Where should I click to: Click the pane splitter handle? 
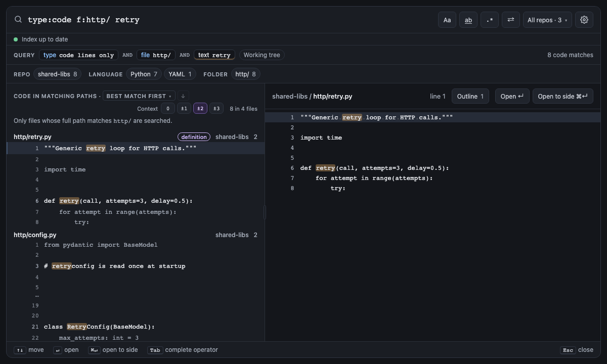click(265, 213)
